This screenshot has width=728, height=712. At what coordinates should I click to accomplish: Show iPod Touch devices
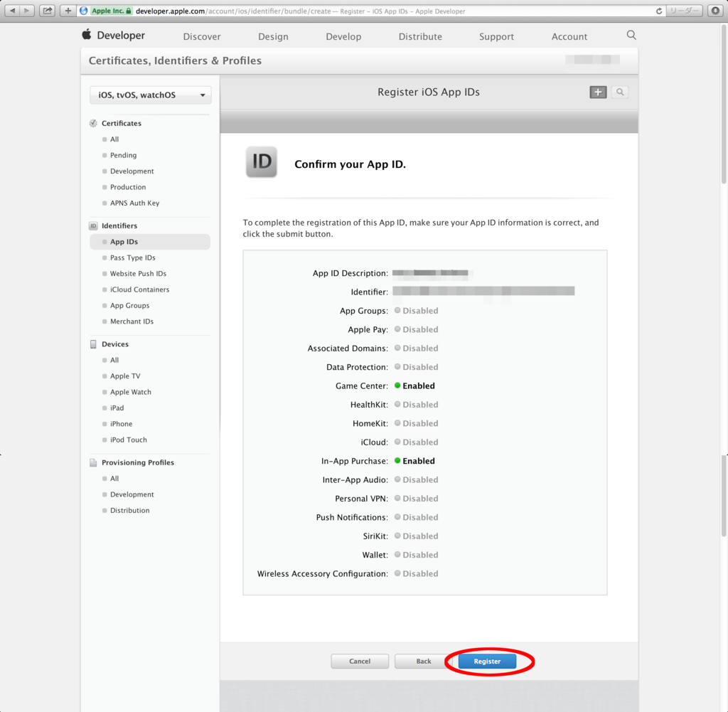[128, 440]
